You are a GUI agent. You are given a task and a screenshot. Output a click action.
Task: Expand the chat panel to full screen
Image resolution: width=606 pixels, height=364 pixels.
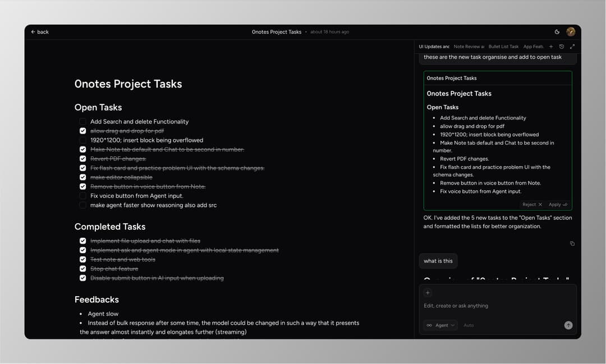(572, 47)
